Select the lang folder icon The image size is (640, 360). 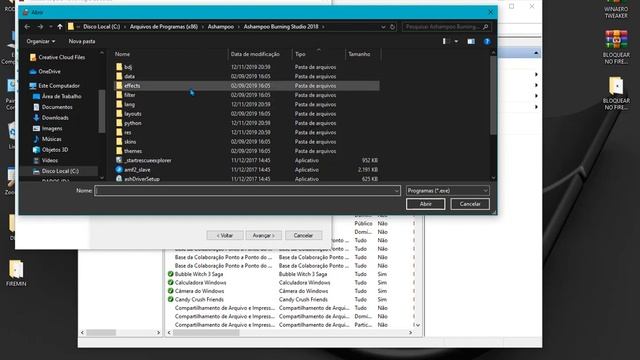[119, 104]
